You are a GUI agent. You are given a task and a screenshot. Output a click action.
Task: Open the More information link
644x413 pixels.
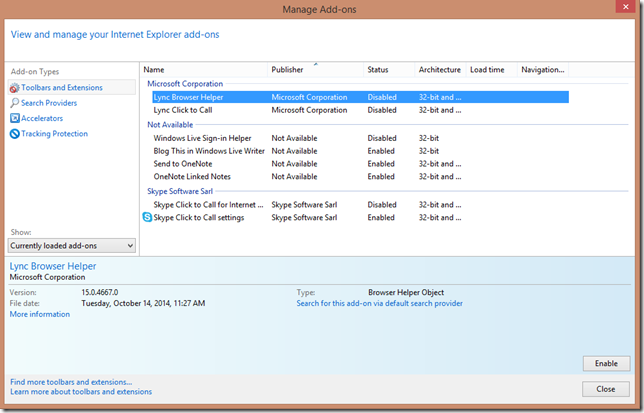click(40, 314)
